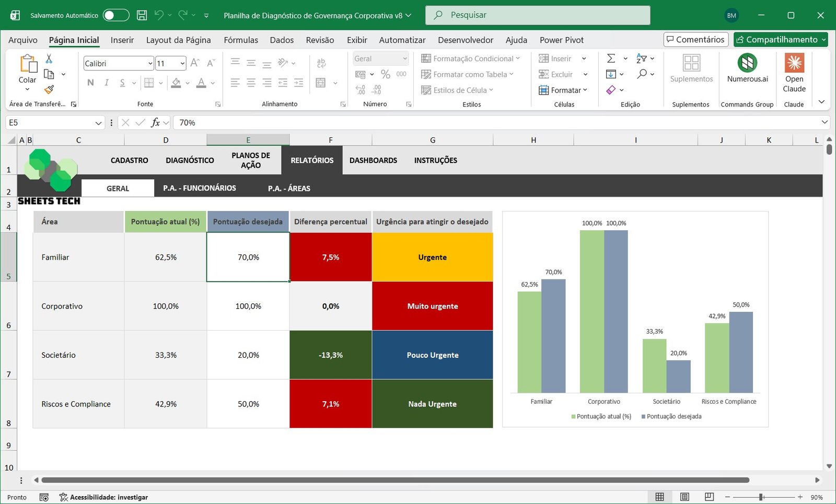This screenshot has height=504, width=836.
Task: Switch to the DASHBOARDS sheet tab
Action: 373,160
